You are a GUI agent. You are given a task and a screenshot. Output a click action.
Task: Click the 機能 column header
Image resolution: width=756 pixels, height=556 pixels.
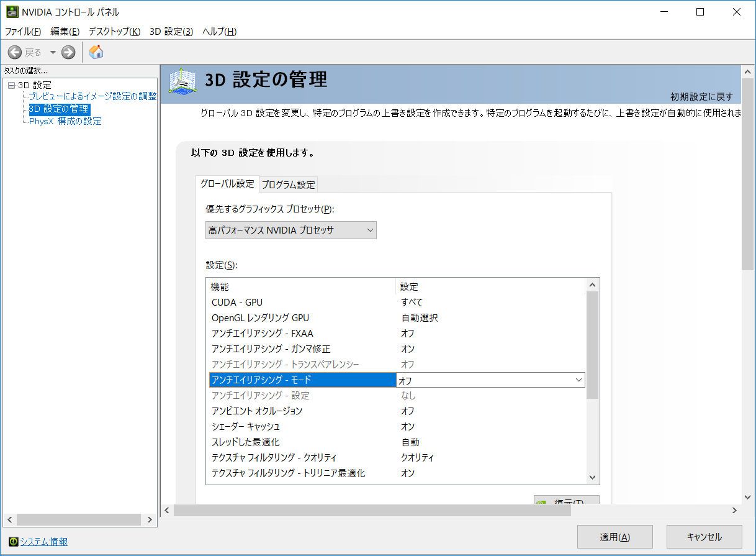[301, 286]
